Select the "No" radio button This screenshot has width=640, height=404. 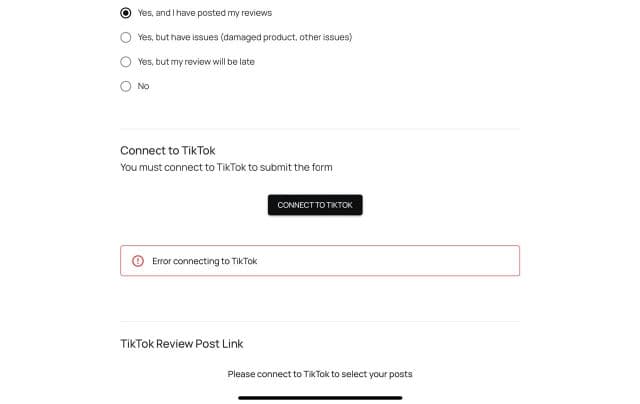pyautogui.click(x=126, y=86)
